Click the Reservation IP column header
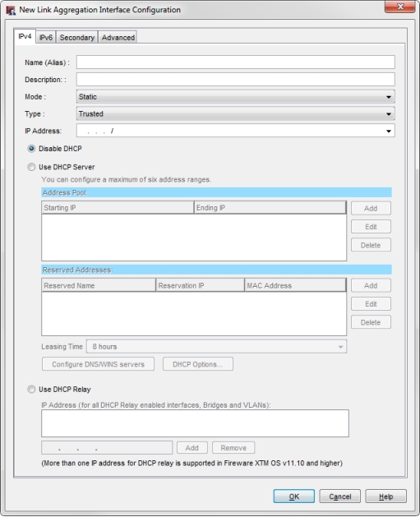 point(200,285)
